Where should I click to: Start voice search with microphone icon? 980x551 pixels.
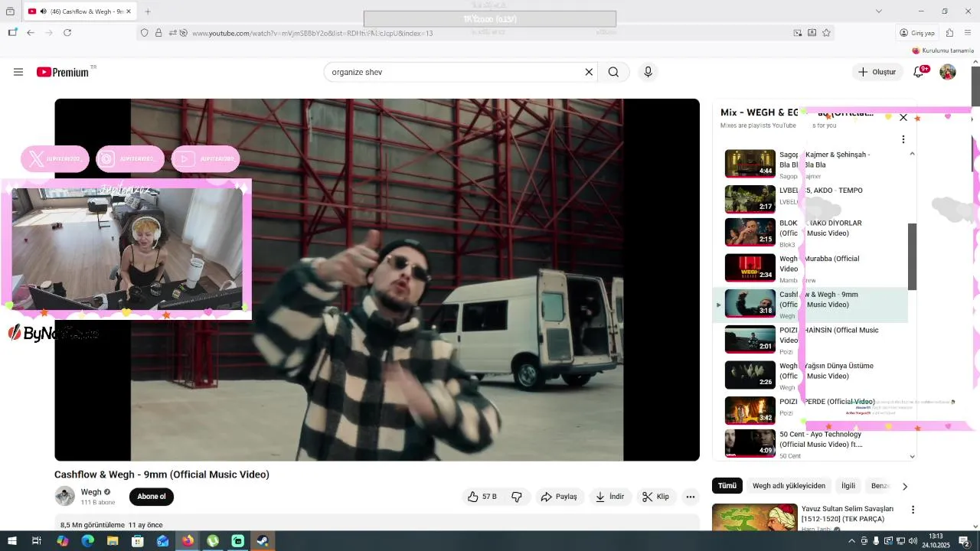pyautogui.click(x=648, y=72)
